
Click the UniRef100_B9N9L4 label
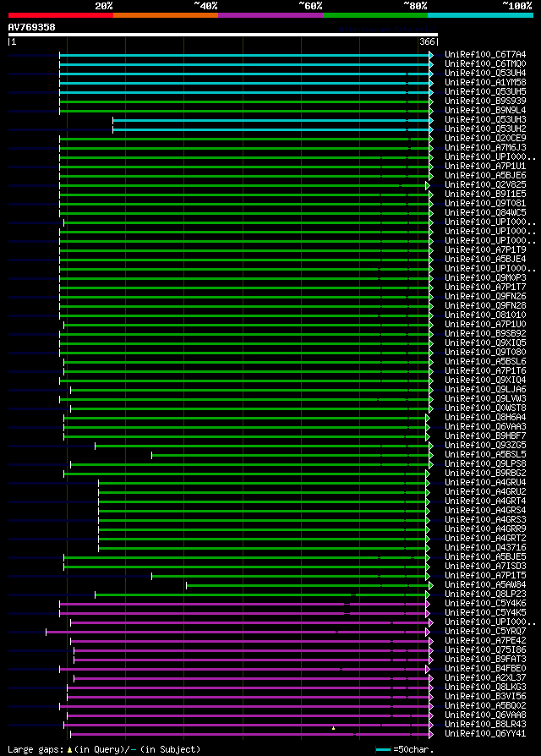(x=485, y=111)
